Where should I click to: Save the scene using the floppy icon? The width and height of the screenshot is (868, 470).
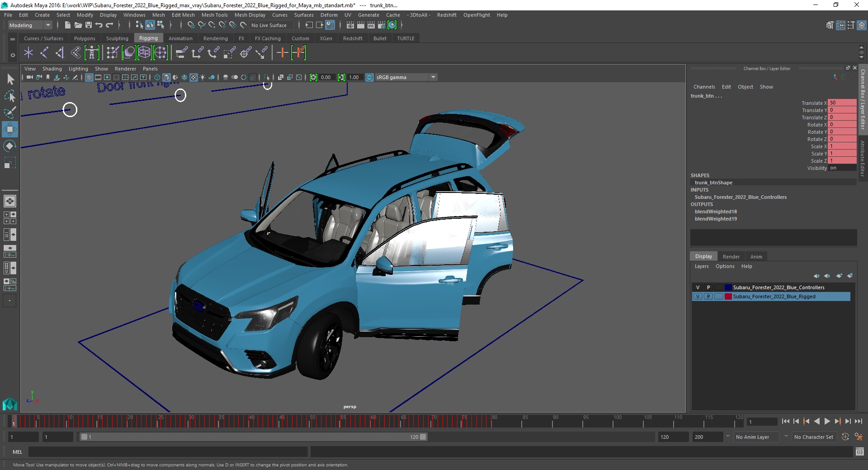tap(89, 25)
